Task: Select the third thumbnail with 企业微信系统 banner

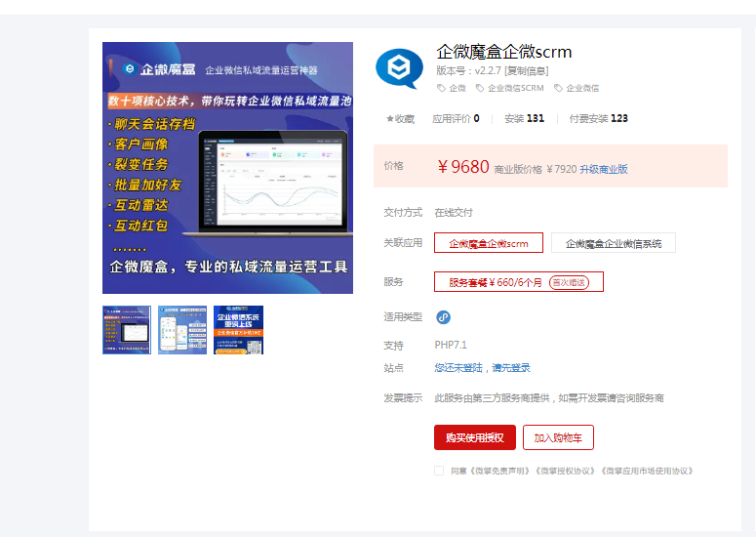Action: tap(239, 330)
